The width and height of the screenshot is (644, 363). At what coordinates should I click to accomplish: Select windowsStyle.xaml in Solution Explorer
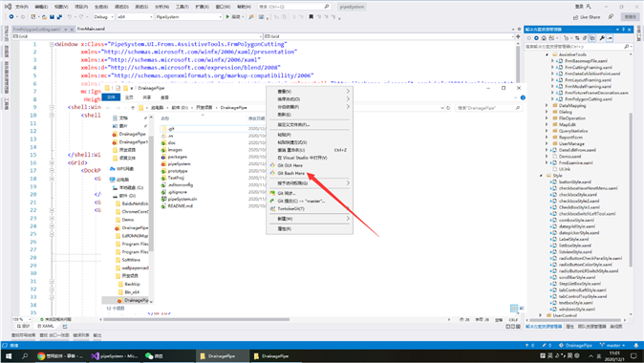click(x=576, y=310)
